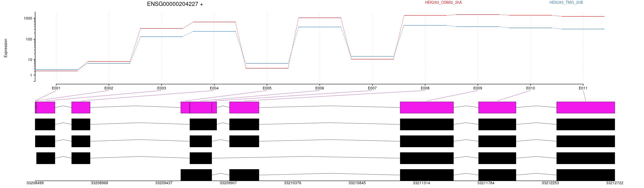Click the red expression line segment above E003

tap(162, 28)
